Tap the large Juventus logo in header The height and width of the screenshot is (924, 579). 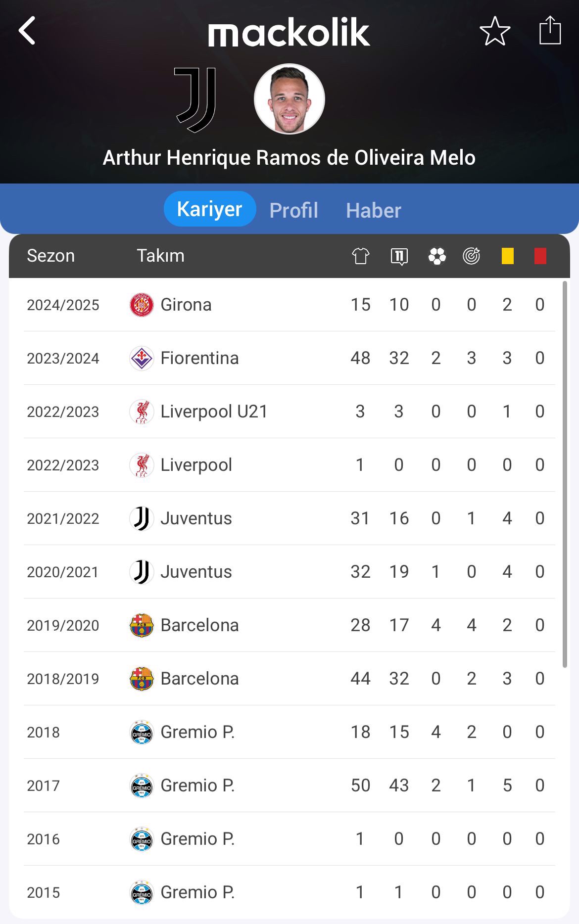(195, 99)
